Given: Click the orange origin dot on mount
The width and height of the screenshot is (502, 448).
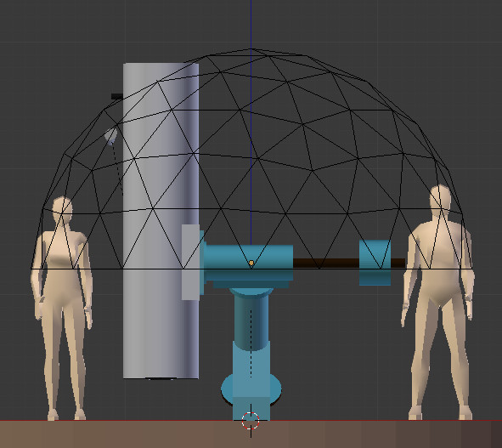Looking at the screenshot, I should [x=251, y=263].
